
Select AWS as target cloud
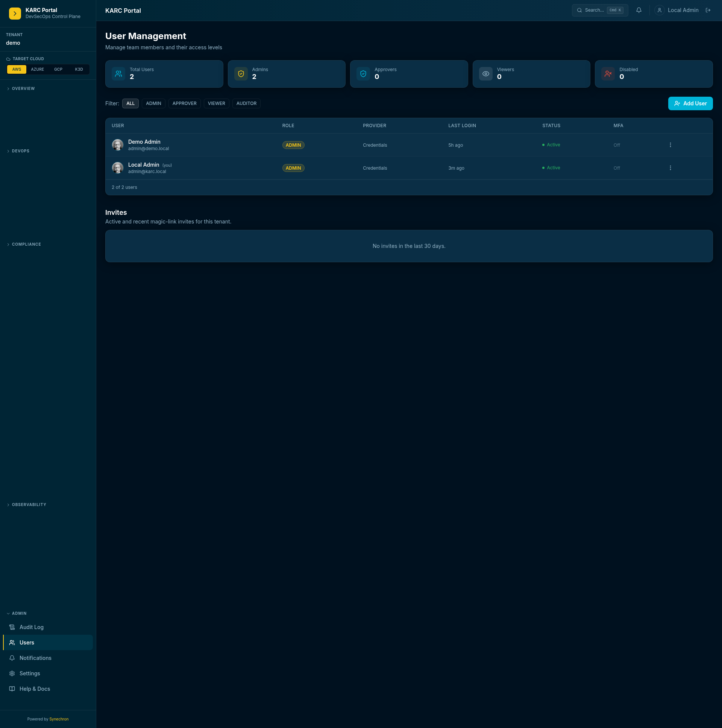pyautogui.click(x=17, y=69)
